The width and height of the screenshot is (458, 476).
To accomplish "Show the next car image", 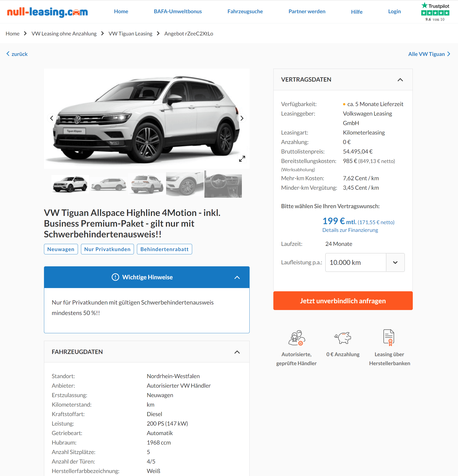I will pyautogui.click(x=242, y=118).
